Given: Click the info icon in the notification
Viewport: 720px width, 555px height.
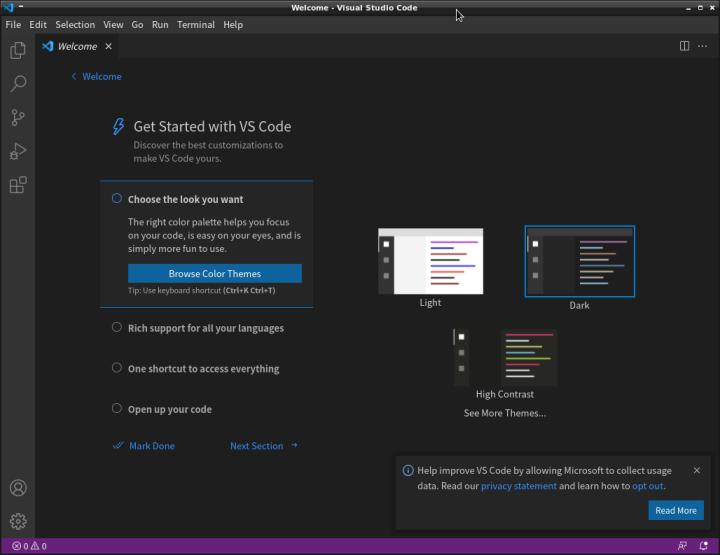Looking at the screenshot, I should [x=408, y=471].
